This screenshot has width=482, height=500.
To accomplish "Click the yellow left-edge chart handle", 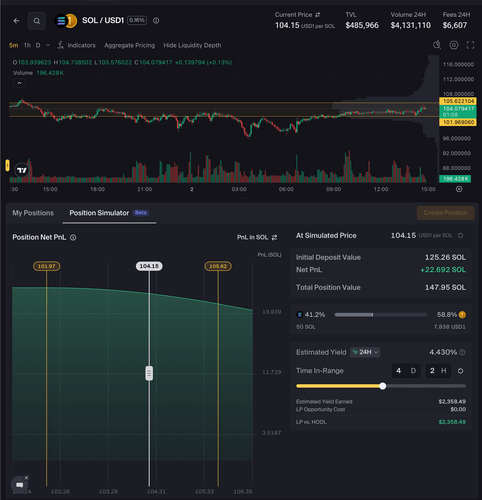I will pyautogui.click(x=7, y=165).
